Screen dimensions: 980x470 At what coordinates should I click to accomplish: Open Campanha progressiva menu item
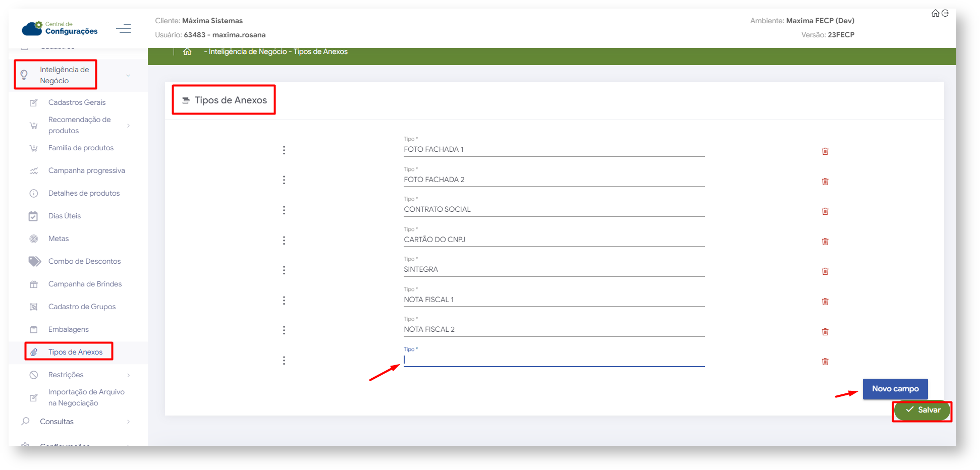click(86, 170)
